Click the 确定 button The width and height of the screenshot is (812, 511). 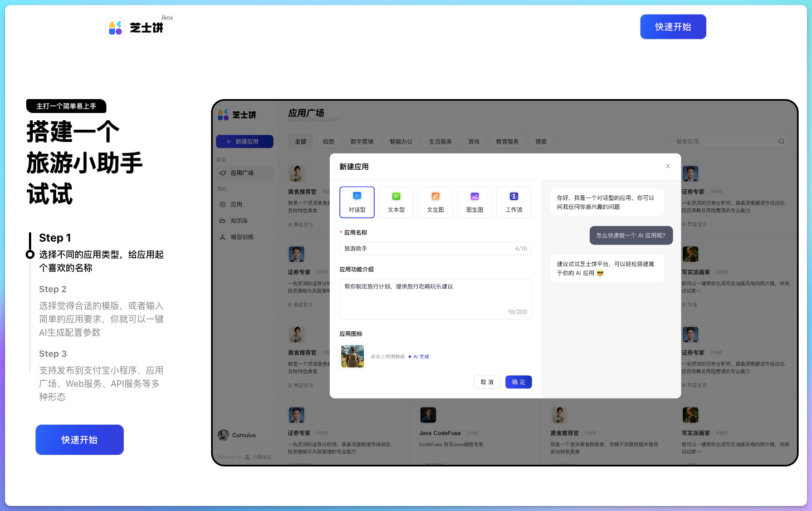coord(518,382)
